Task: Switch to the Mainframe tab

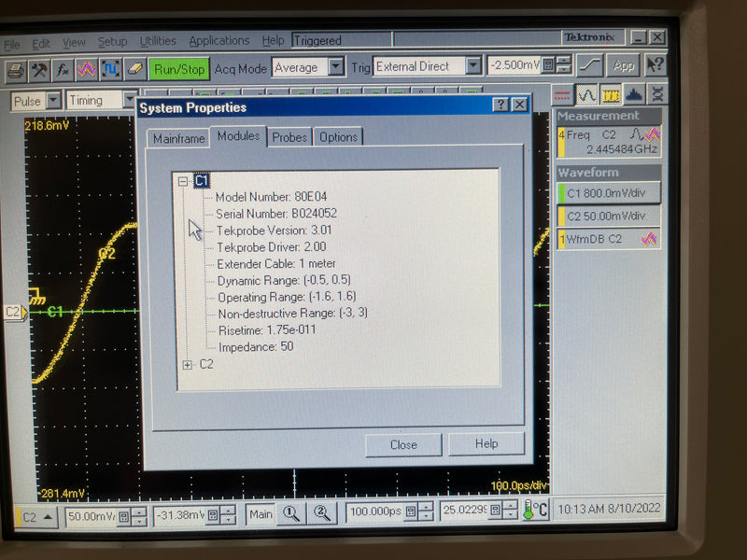Action: point(178,138)
